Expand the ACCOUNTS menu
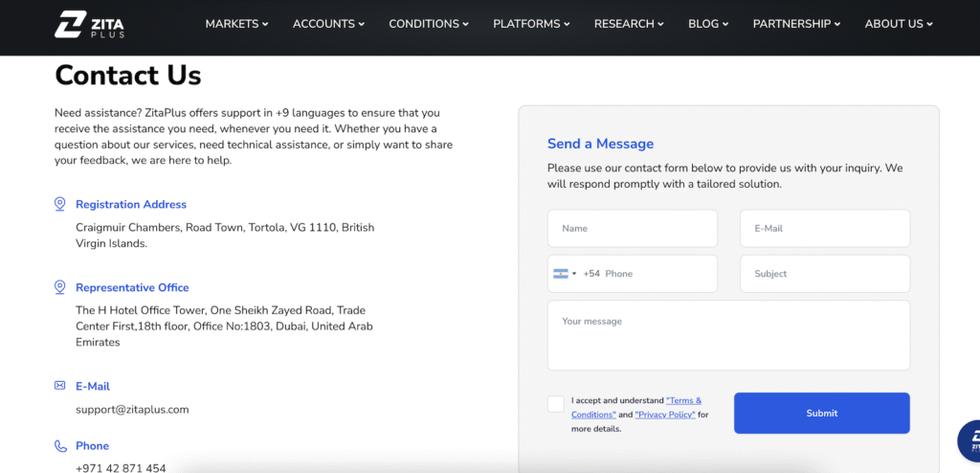Screen dimensions: 980x473 click(329, 24)
